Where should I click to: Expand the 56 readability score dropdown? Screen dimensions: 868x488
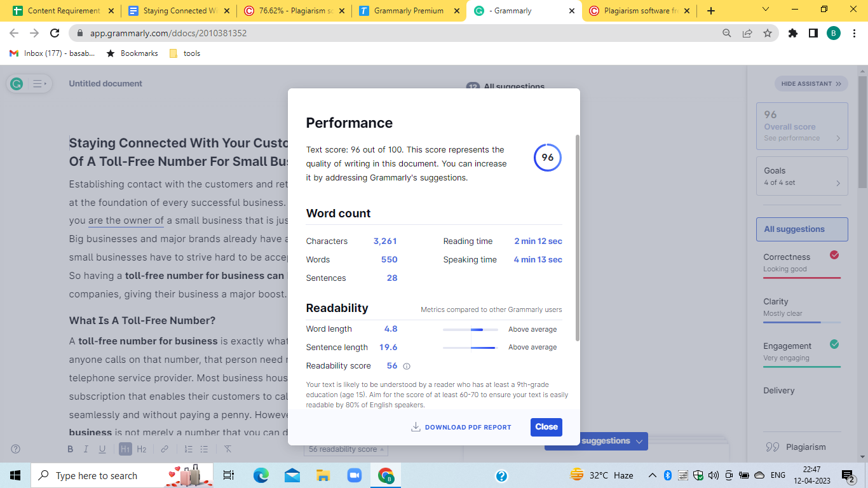(346, 449)
